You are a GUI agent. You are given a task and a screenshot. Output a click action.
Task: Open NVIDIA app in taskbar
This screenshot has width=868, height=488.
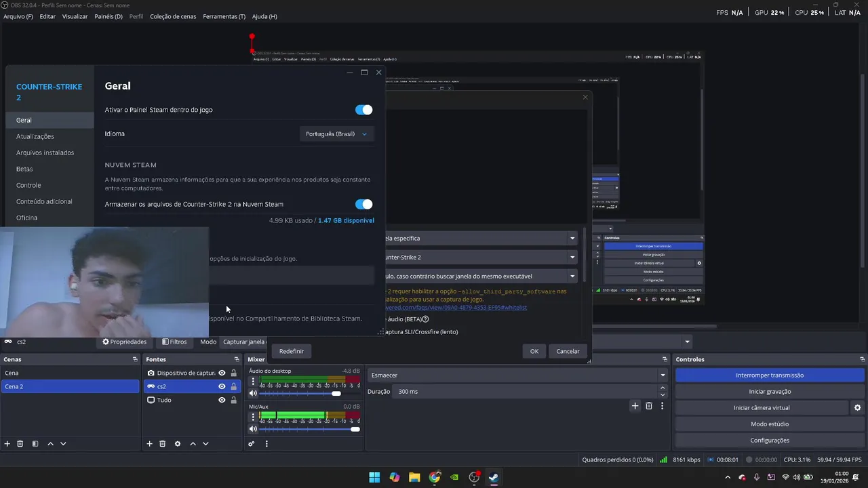[454, 477]
